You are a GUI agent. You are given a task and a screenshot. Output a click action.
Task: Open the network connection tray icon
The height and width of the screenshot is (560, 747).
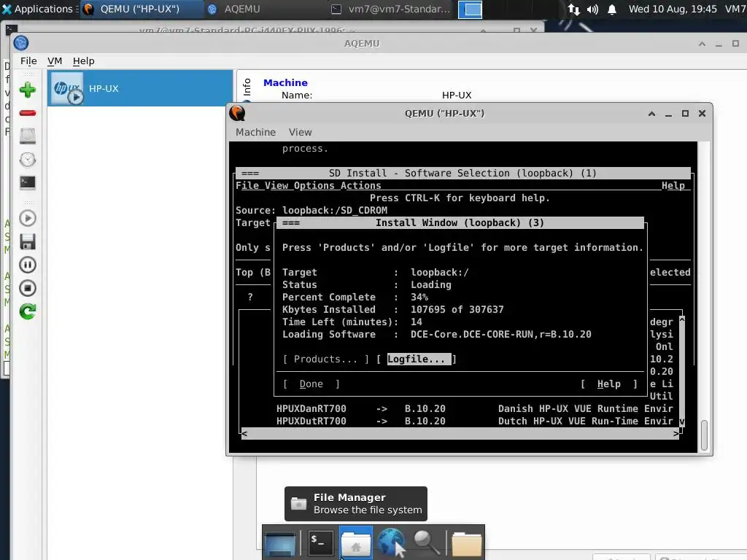coord(573,9)
